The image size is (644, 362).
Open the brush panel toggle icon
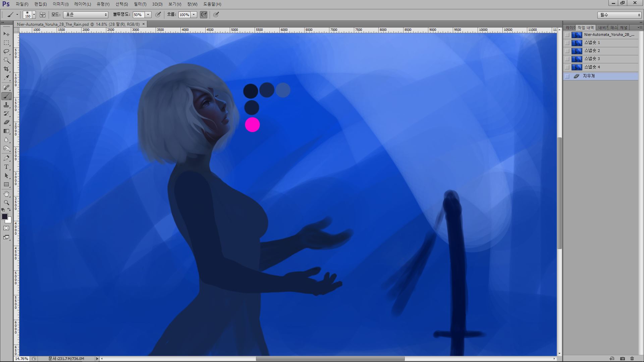43,15
